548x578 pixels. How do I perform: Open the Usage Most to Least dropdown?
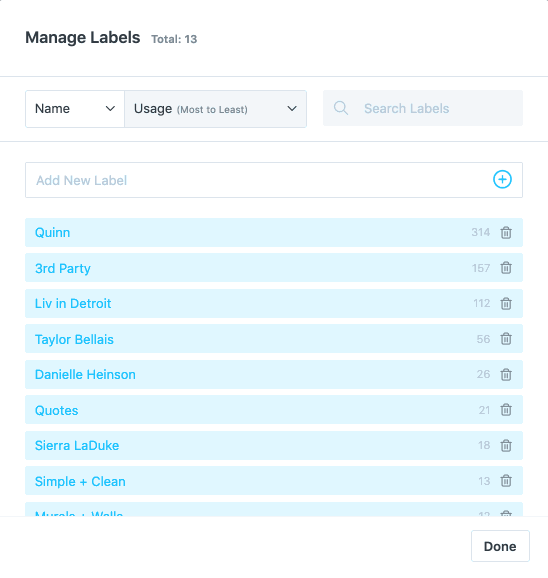[216, 109]
